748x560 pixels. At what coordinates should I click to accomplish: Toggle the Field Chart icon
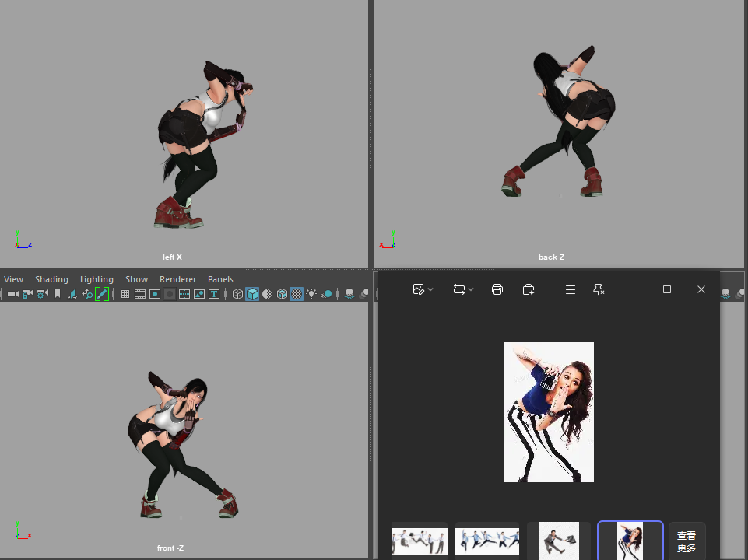(x=184, y=294)
